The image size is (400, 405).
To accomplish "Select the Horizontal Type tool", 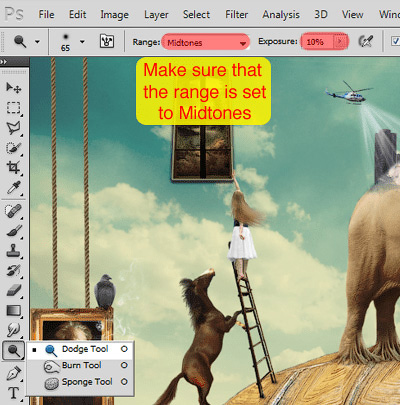I will point(14,393).
